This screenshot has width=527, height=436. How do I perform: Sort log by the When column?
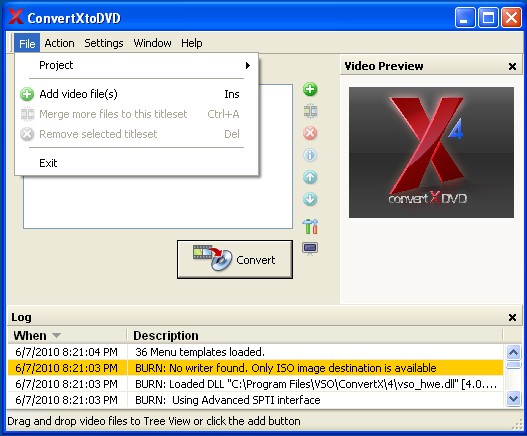click(x=67, y=335)
